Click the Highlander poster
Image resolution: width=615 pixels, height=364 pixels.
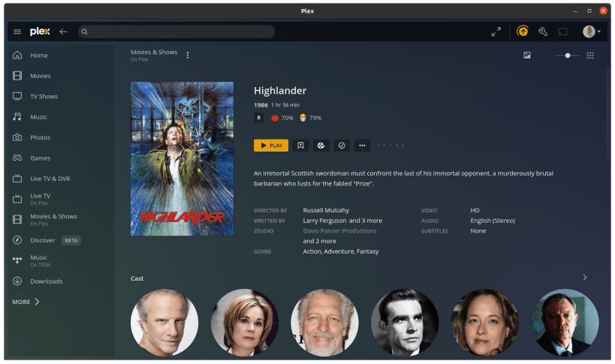(182, 158)
